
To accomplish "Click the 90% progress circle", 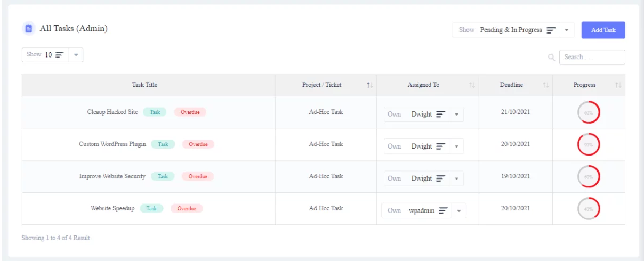I will coord(589,144).
